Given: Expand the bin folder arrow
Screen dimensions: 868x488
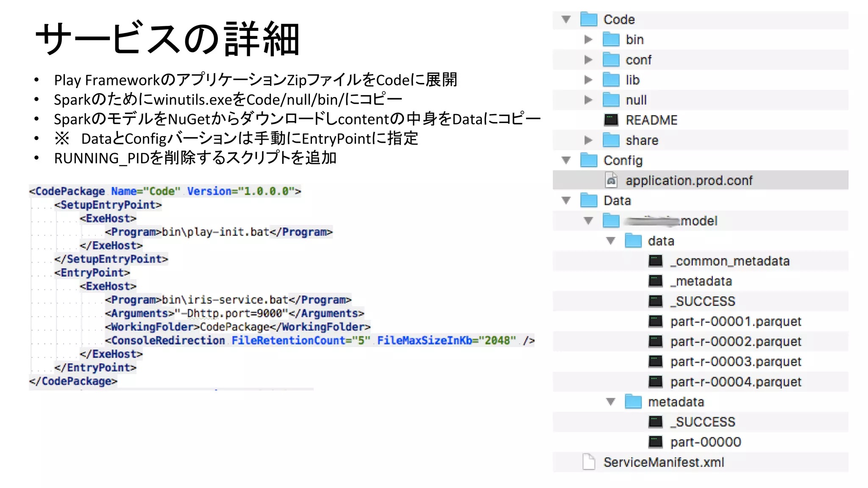Looking at the screenshot, I should (x=588, y=39).
